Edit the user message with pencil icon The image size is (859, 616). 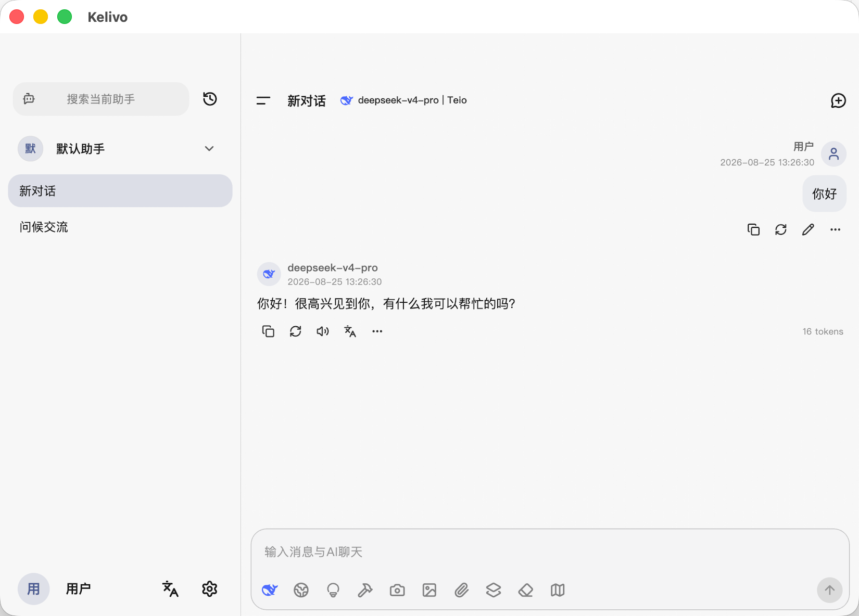(x=808, y=229)
